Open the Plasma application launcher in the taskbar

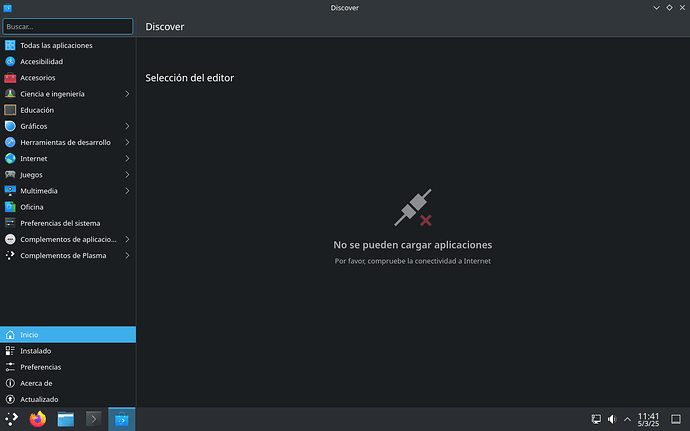(x=11, y=419)
